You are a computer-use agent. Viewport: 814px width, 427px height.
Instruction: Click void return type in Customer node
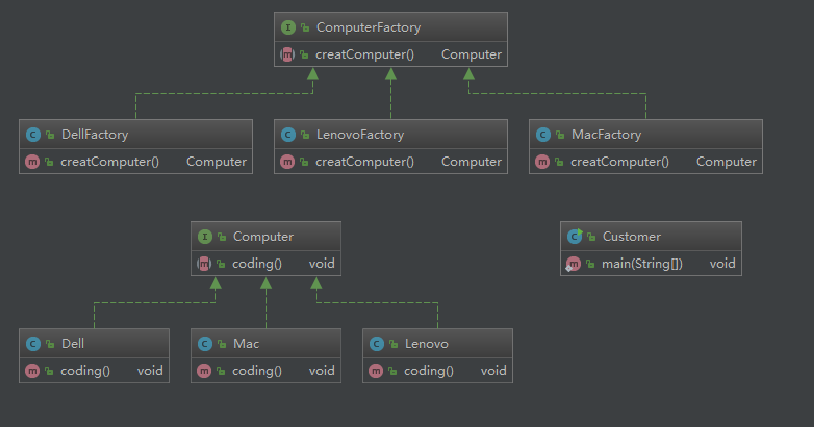coord(723,264)
